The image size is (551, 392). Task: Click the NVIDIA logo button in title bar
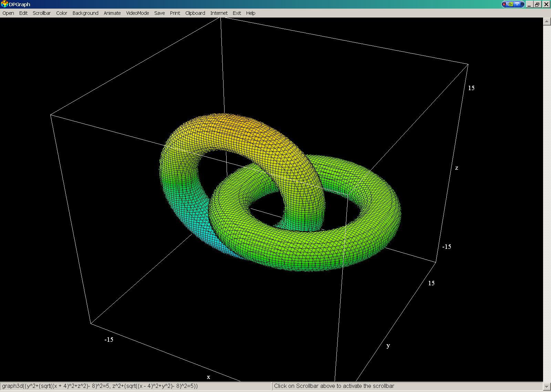click(x=511, y=4)
